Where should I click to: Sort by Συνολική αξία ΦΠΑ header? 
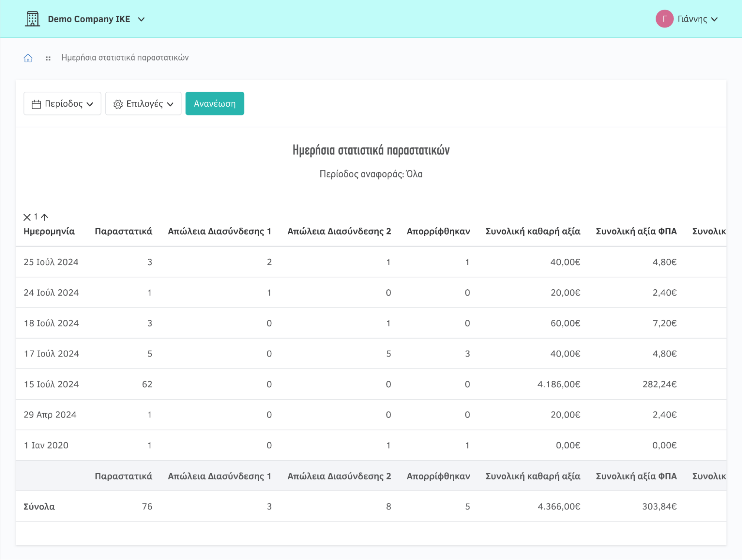[636, 231]
